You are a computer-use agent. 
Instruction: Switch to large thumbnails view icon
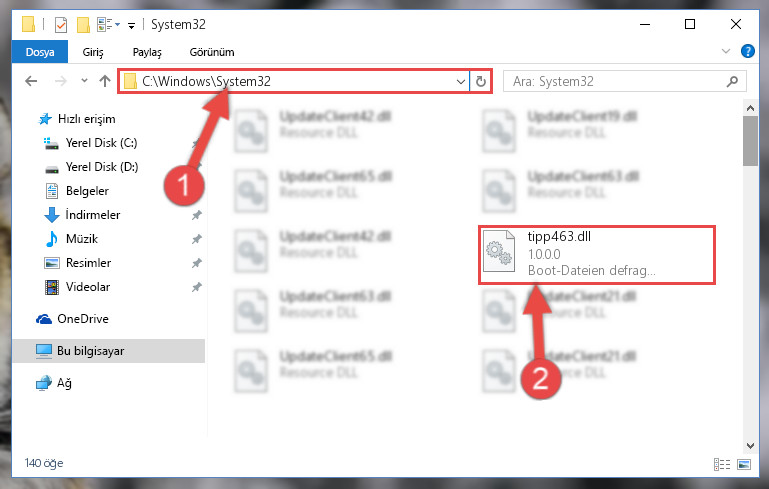pyautogui.click(x=744, y=464)
